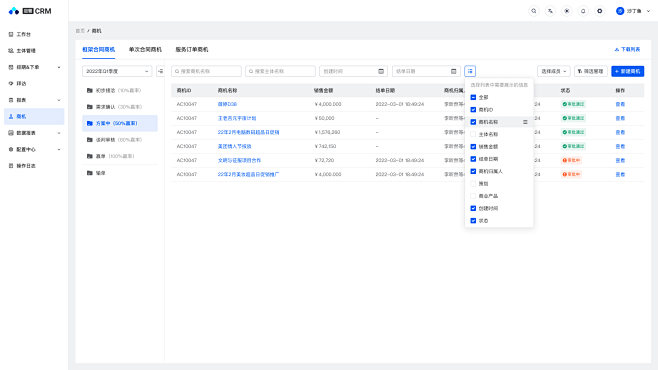Expand the 报表 sidebar submenu
Image resolution: width=658 pixels, height=370 pixels.
click(59, 100)
